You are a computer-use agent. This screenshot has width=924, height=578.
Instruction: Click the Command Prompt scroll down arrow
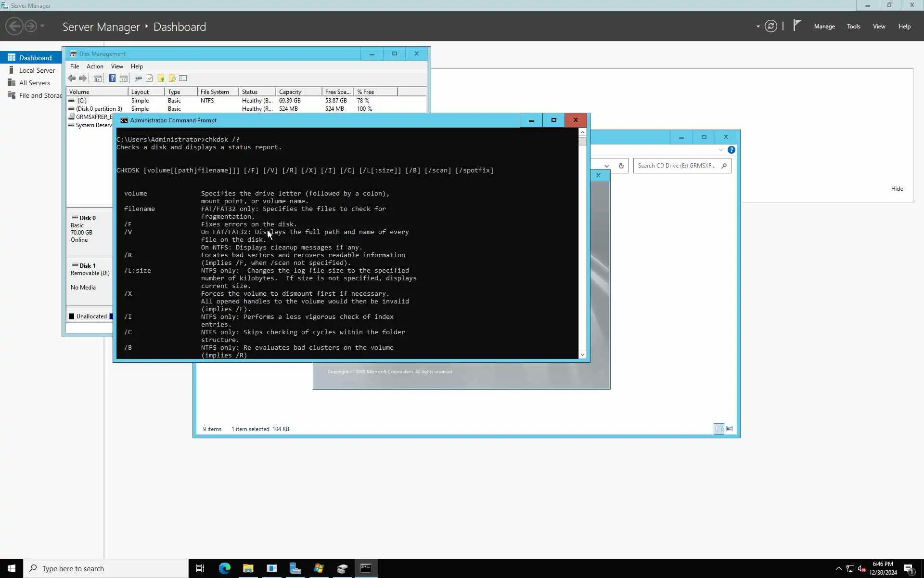tap(582, 355)
